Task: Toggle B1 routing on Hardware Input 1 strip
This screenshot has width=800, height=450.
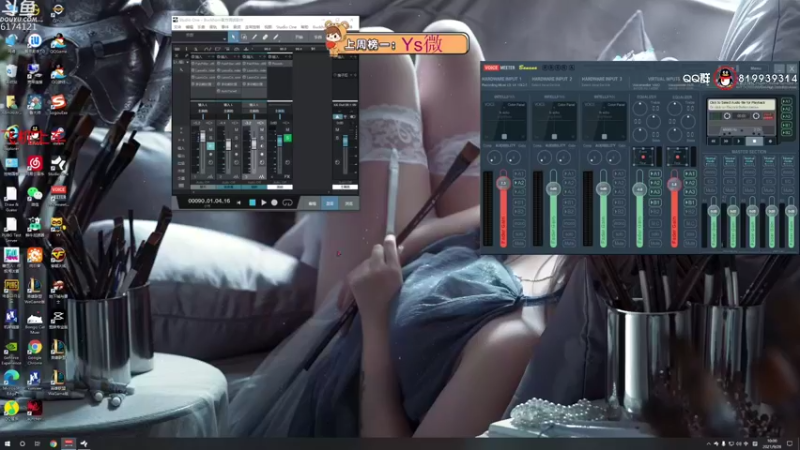Action: coord(519,202)
